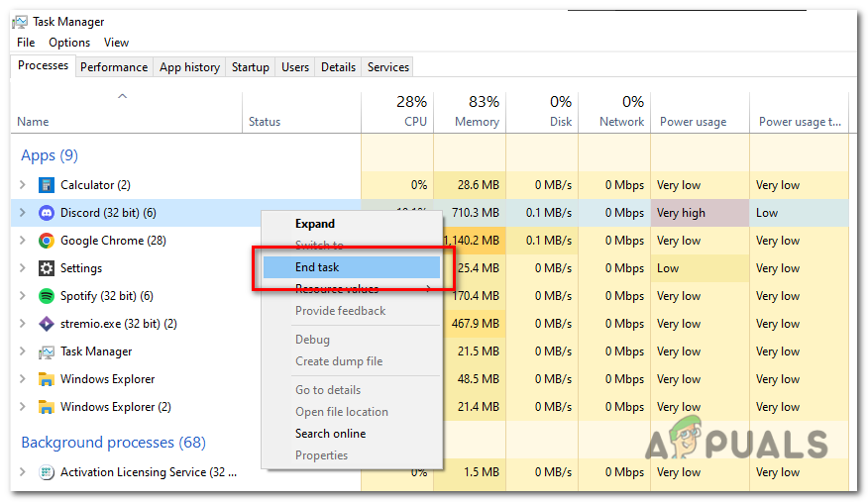Expand the Calculator process group
The width and height of the screenshot is (868, 502).
(23, 185)
